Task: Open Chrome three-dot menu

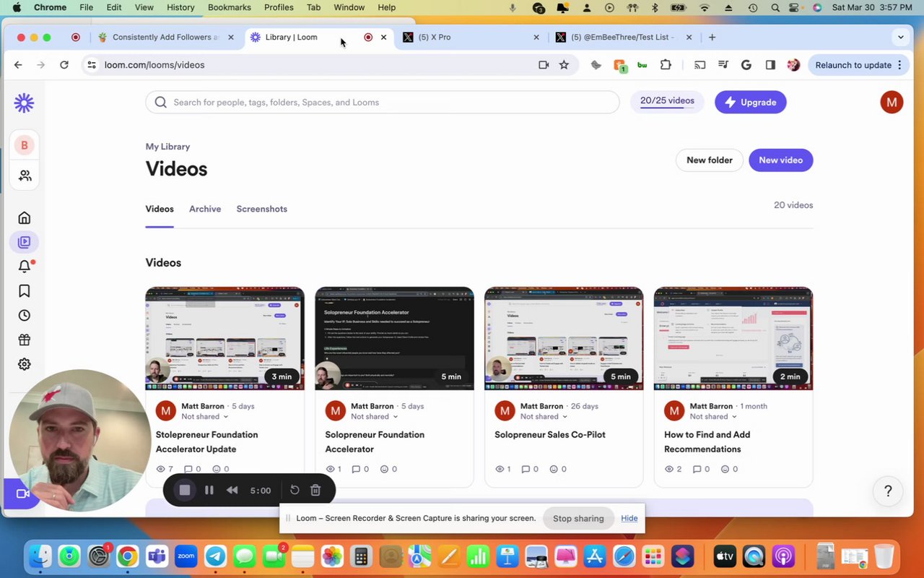Action: [899, 65]
